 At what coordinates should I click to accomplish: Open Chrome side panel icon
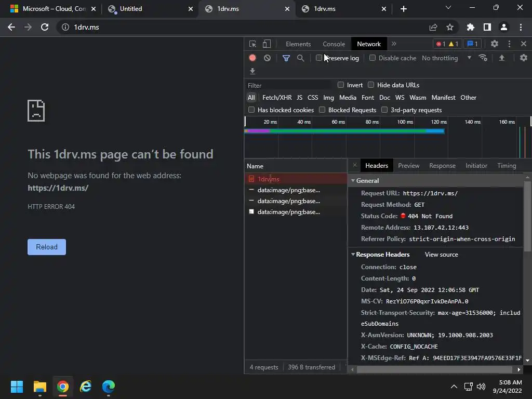[487, 27]
